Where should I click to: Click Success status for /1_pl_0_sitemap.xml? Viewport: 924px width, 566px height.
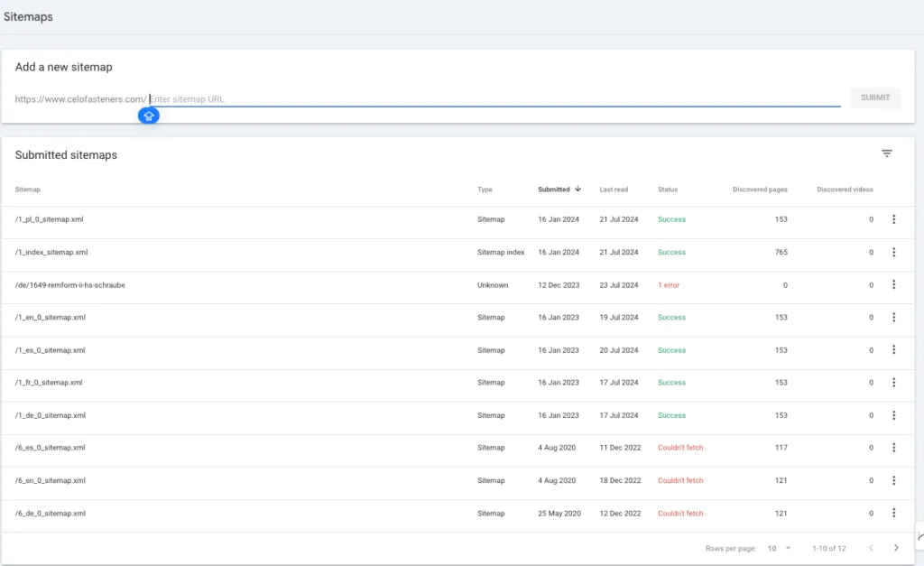pyautogui.click(x=671, y=219)
